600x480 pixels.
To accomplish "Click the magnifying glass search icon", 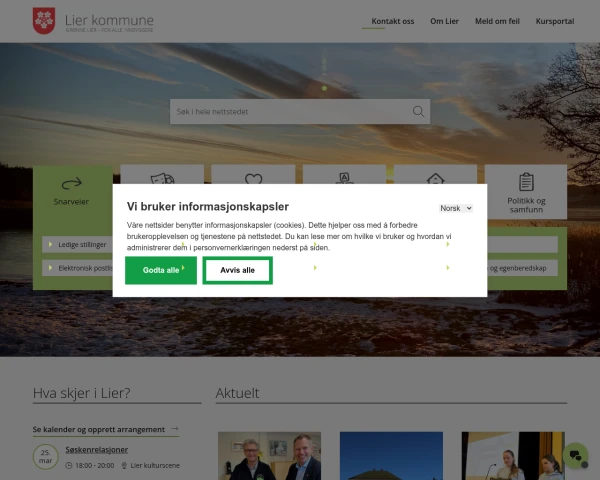I will click(x=418, y=111).
